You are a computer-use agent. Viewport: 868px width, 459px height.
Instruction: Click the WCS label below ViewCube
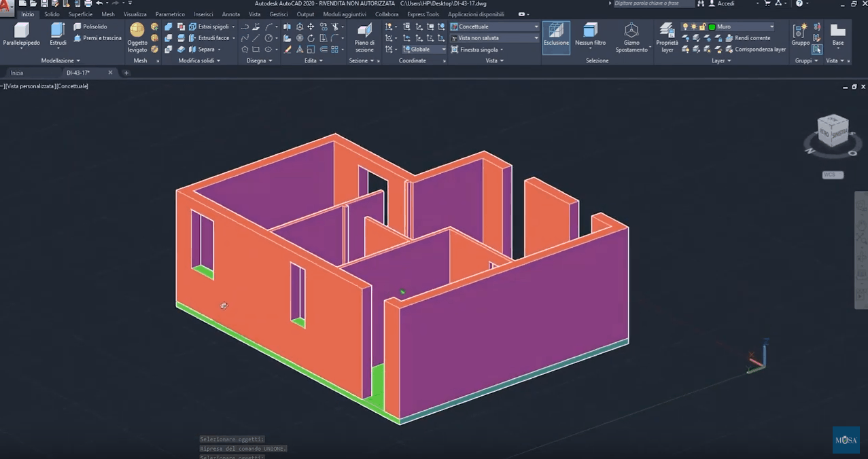pyautogui.click(x=833, y=175)
